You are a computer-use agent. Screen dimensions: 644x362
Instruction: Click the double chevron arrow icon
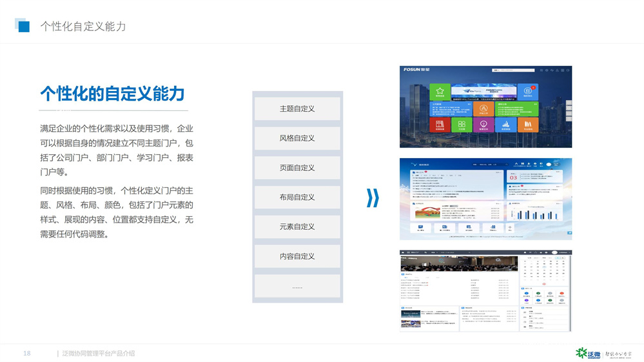373,198
